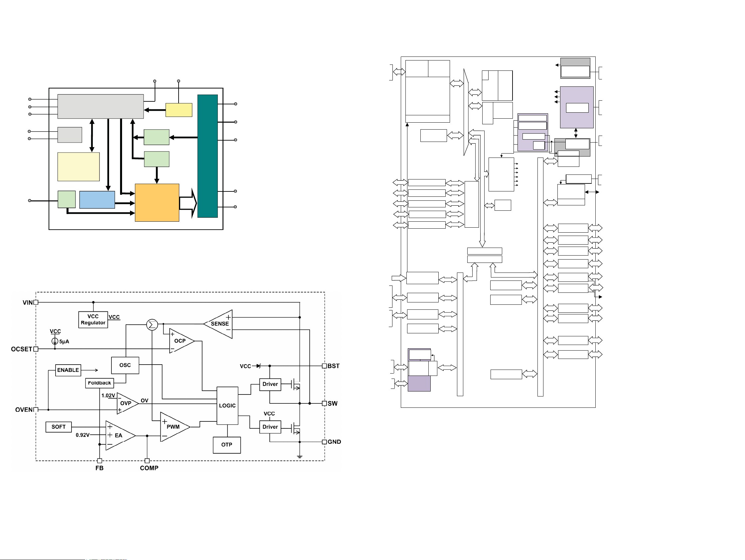The height and width of the screenshot is (560, 745).
Task: Select the OTP block
Action: [x=227, y=445]
